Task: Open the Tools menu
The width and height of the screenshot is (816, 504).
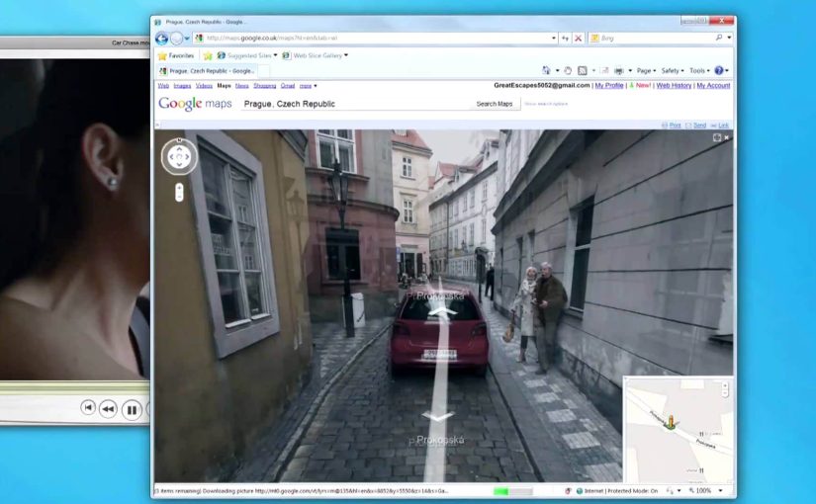Action: click(x=699, y=71)
